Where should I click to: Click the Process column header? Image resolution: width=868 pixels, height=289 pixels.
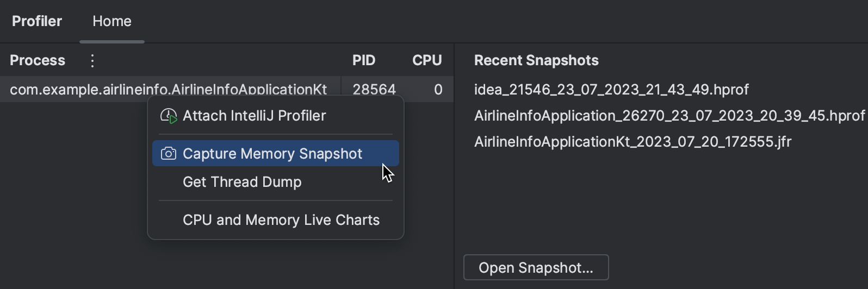[38, 60]
